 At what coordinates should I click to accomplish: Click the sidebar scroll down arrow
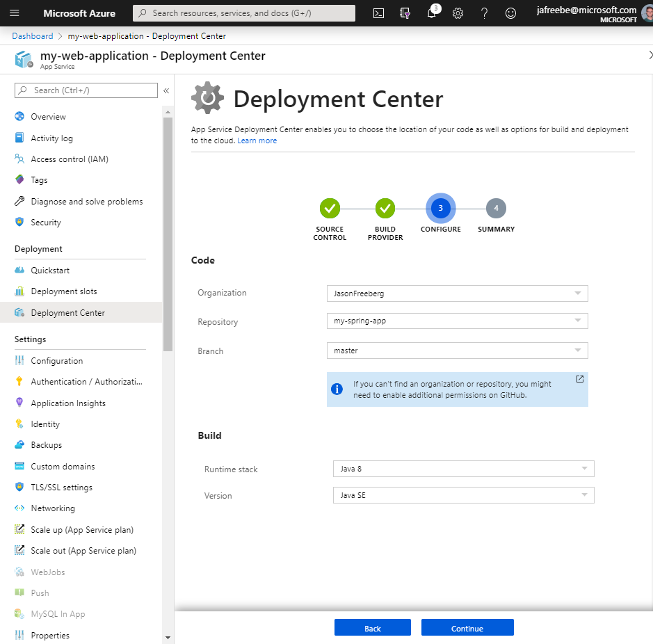[x=168, y=637]
